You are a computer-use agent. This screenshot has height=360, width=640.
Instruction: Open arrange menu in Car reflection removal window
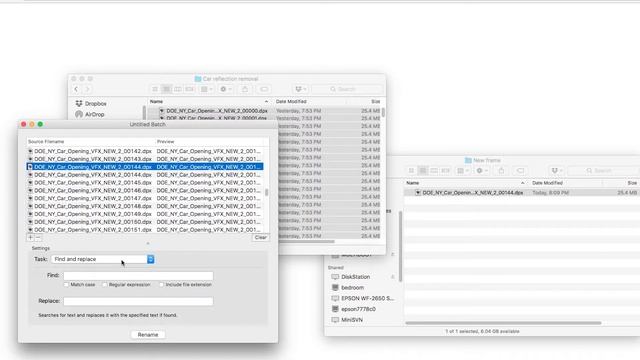pos(207,89)
